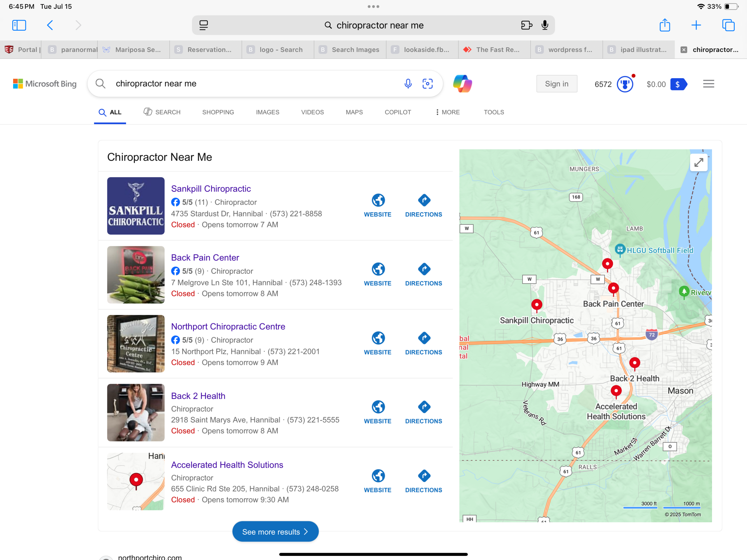
Task: Open Sankpill Chiropractic website globe icon
Action: (x=378, y=200)
